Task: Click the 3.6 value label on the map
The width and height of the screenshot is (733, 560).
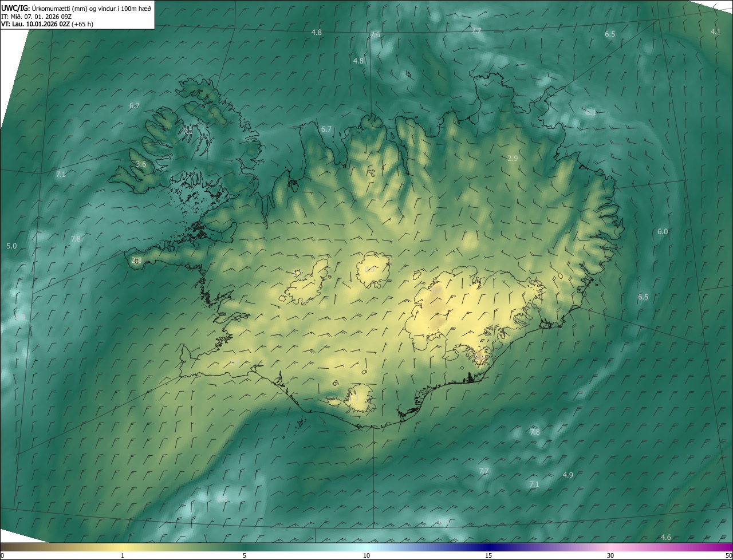Action: click(x=141, y=164)
